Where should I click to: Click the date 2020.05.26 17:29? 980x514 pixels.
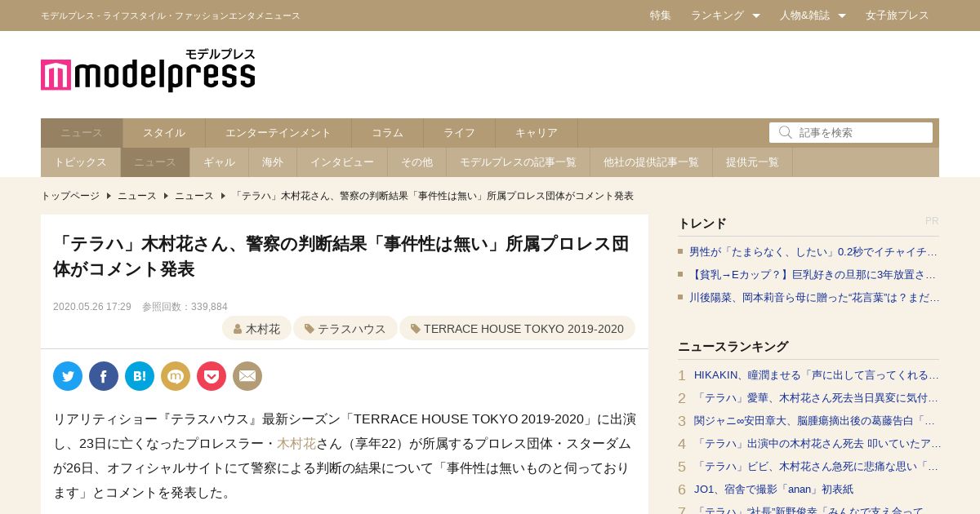coord(92,307)
